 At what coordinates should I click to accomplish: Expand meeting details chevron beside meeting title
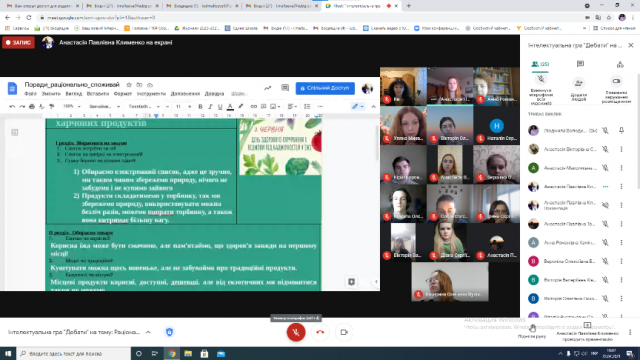coord(148,332)
